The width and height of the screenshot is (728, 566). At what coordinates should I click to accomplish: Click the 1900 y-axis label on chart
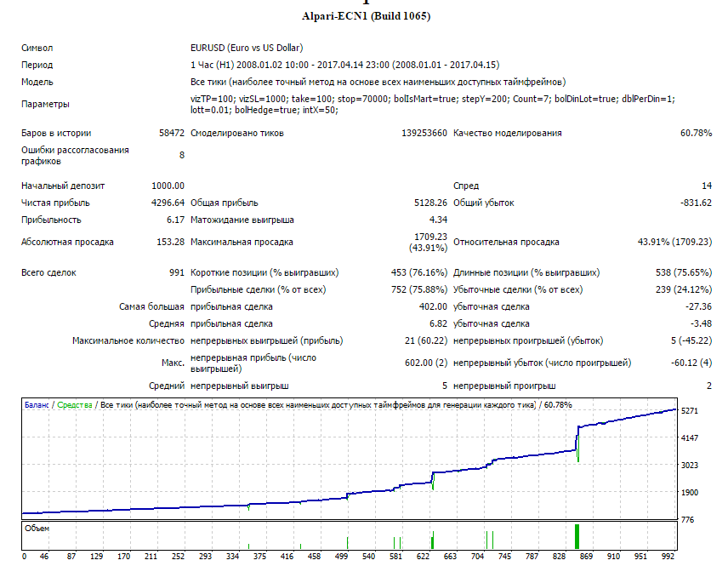690,493
